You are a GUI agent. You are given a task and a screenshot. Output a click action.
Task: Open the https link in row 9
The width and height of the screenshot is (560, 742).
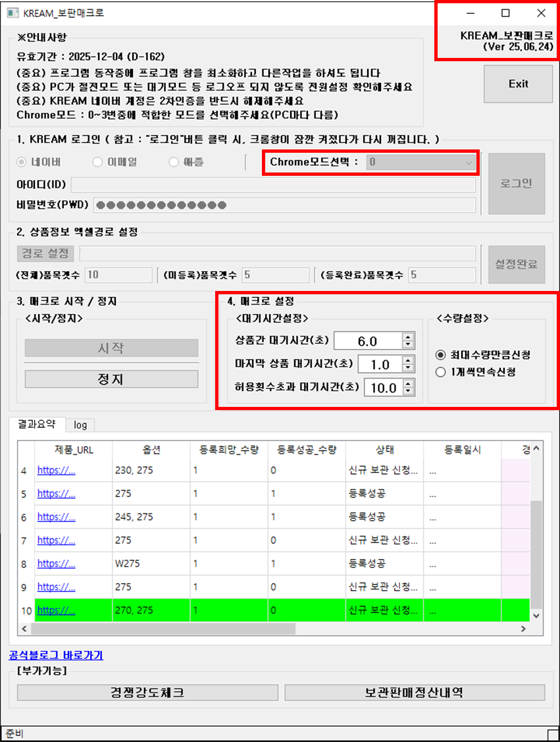tap(57, 587)
